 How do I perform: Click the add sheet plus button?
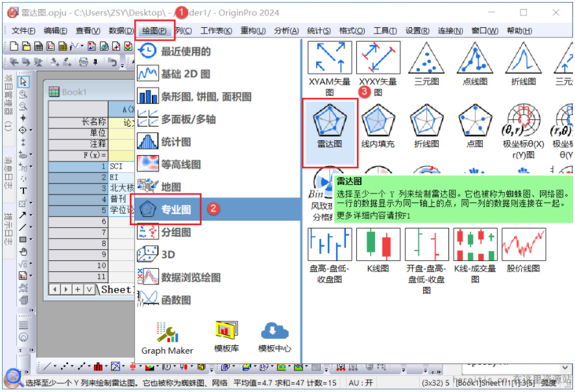(x=77, y=289)
